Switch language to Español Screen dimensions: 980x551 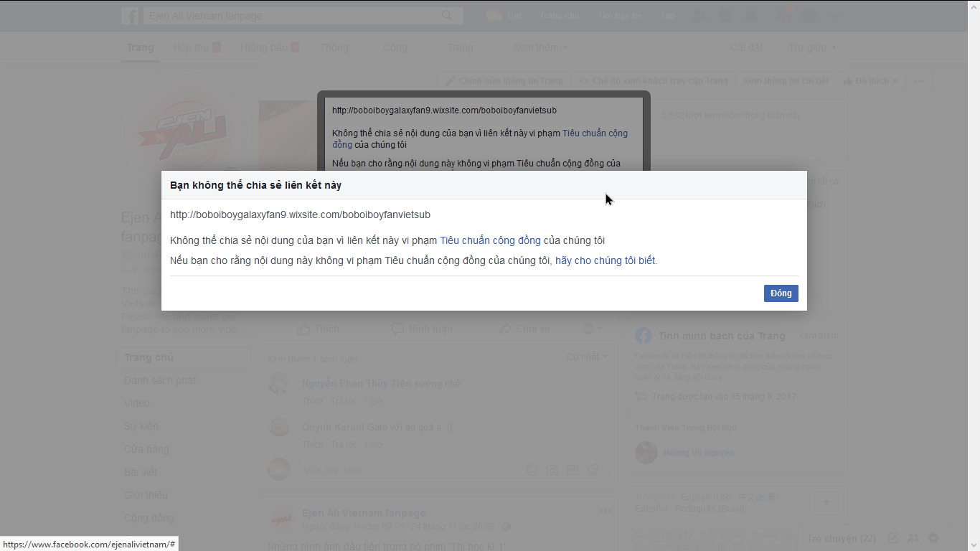(652, 508)
